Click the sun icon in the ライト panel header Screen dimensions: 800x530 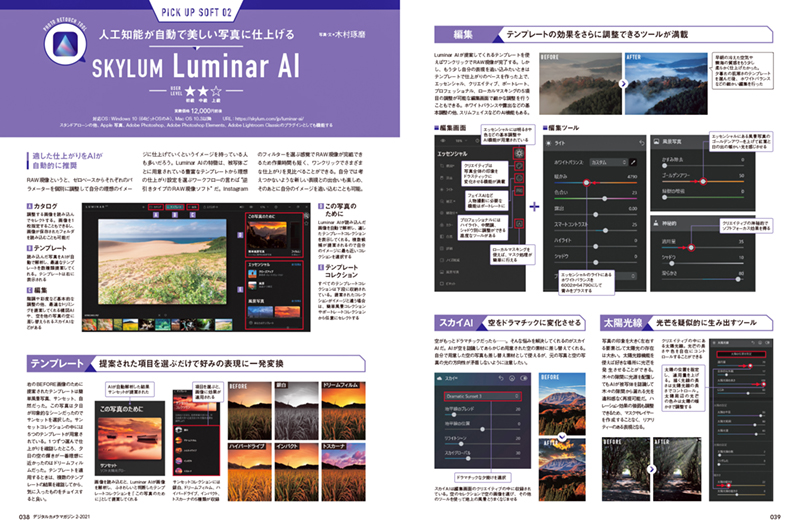pos(549,143)
